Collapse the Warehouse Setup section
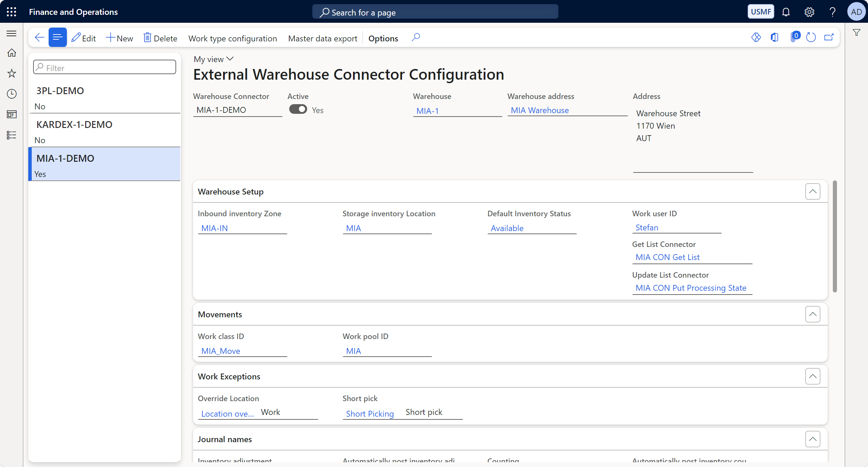 (813, 191)
